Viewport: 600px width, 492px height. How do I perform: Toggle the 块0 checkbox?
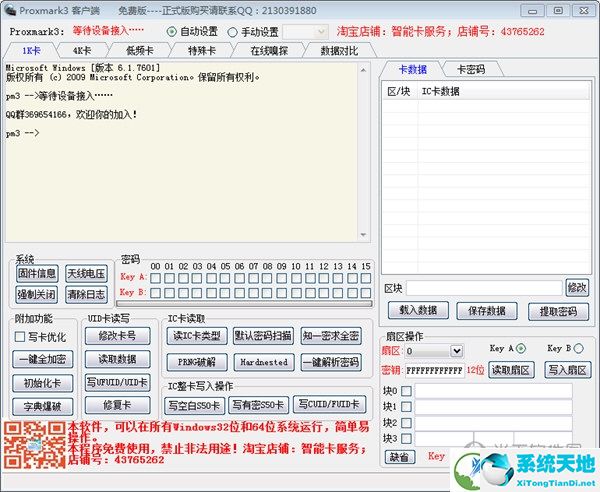(x=406, y=391)
